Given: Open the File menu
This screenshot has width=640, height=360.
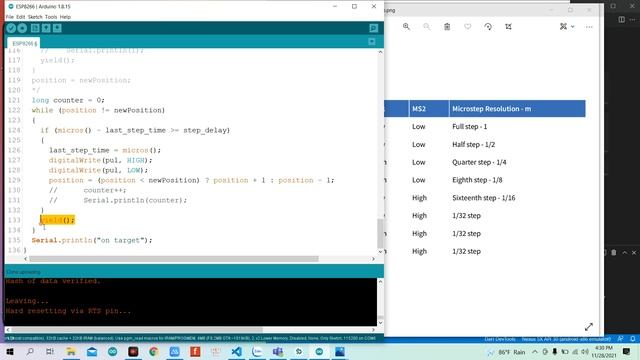Looking at the screenshot, I should [x=10, y=17].
